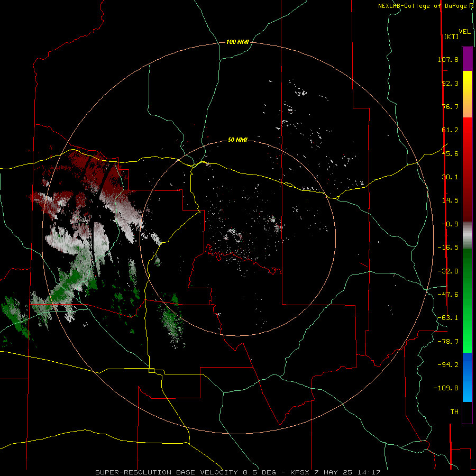
Task: Click the TH legend label
Action: 454,411
